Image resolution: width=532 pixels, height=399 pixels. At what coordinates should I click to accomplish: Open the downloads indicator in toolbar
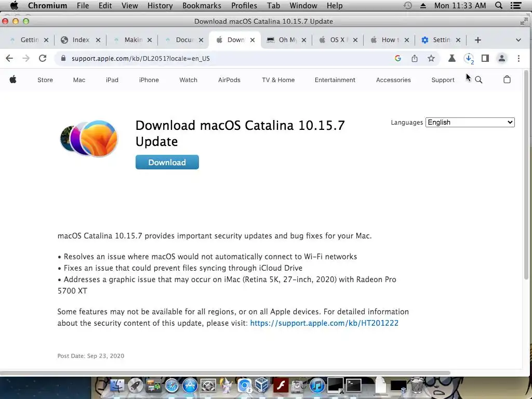pos(469,58)
